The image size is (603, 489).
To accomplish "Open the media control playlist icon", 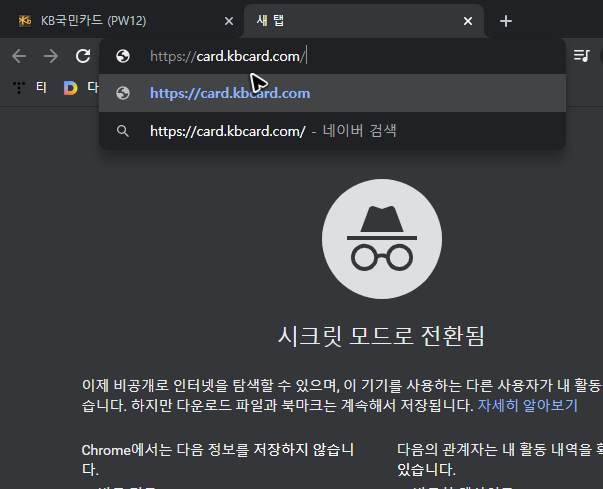I will coord(581,56).
